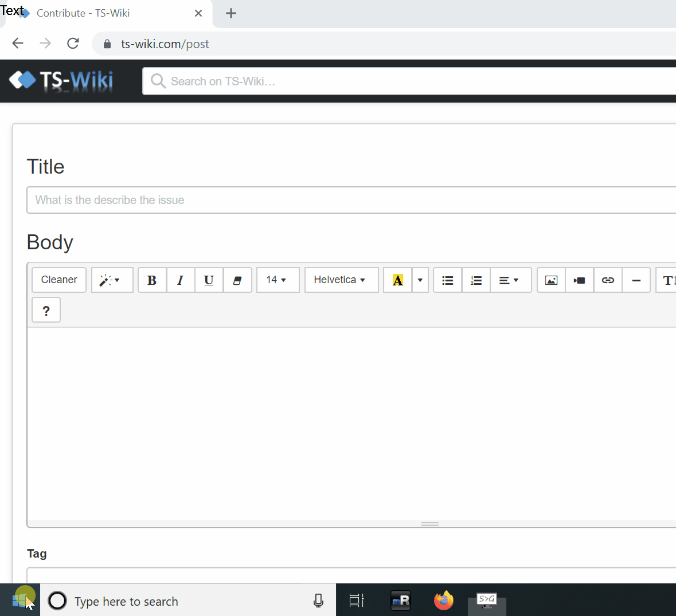676x616 pixels.
Task: Open the editor help question mark
Action: (x=46, y=311)
